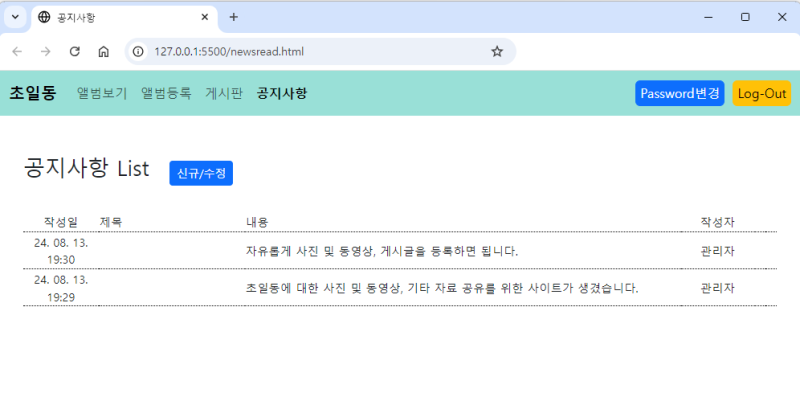Click the browser forward arrow
Screen dimensions: 800x393
[x=46, y=52]
